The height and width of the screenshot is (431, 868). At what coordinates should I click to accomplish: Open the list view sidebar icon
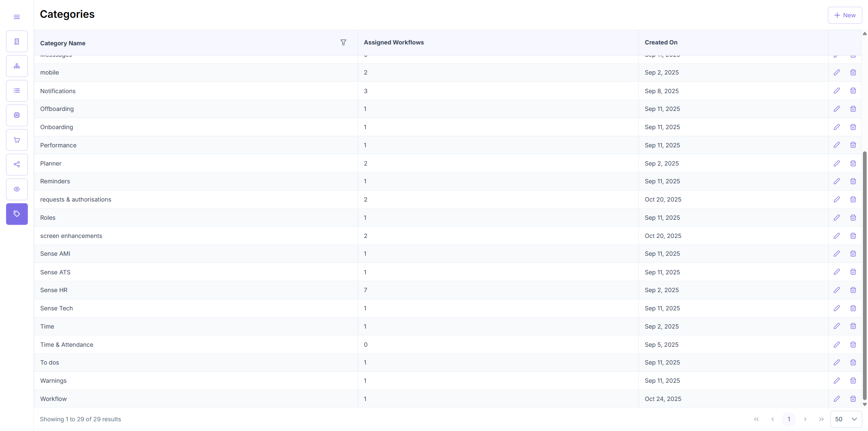pyautogui.click(x=17, y=91)
